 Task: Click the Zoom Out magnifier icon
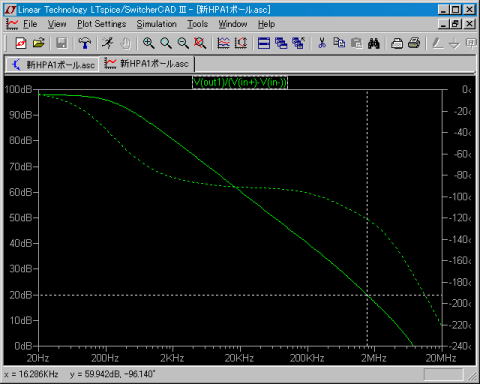click(x=183, y=43)
